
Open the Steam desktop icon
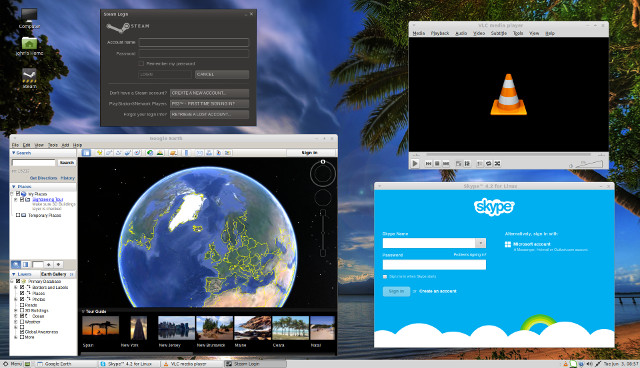point(29,78)
